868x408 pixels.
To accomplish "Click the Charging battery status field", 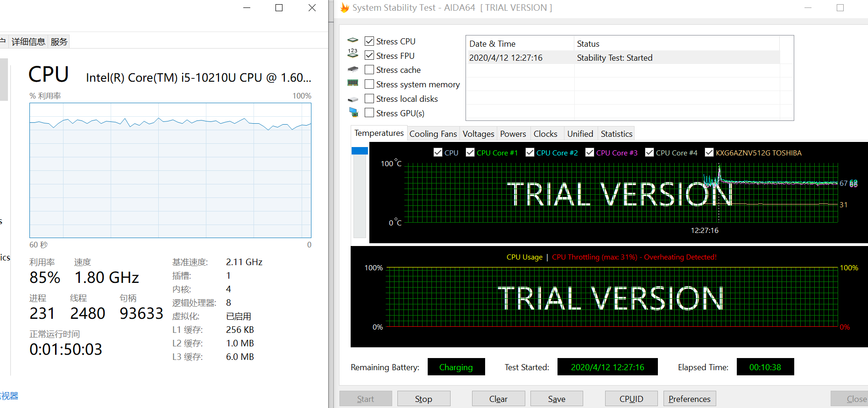I will point(456,367).
